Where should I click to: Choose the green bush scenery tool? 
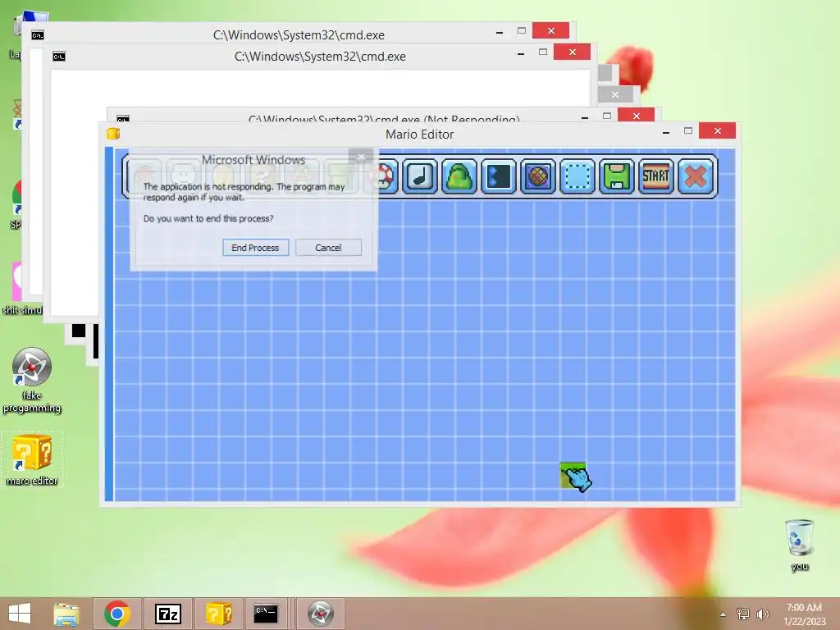tap(459, 176)
